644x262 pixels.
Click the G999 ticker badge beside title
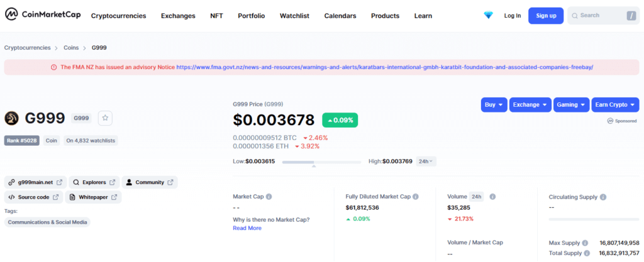pos(81,118)
